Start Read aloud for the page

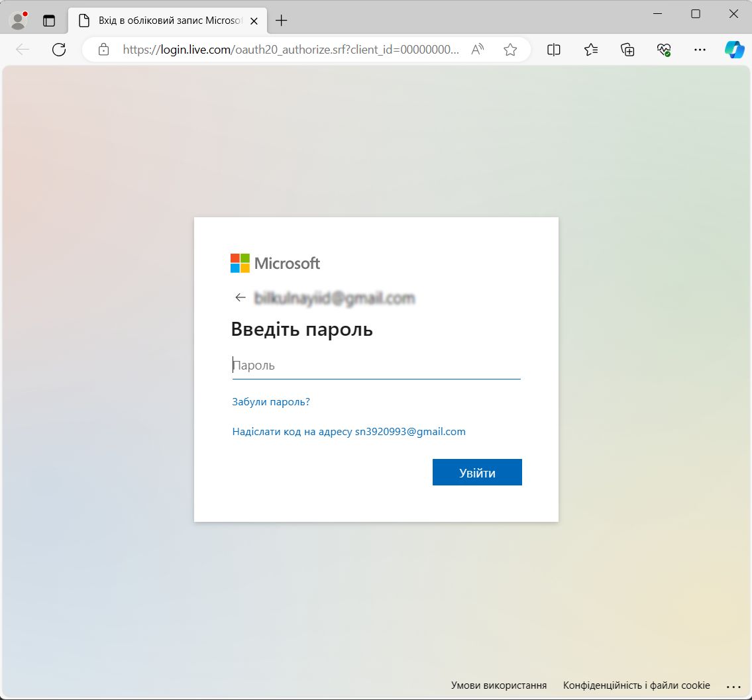click(x=476, y=49)
